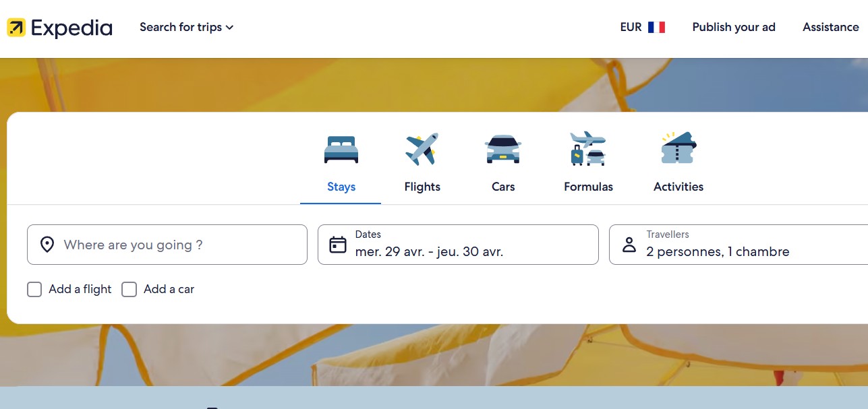
Task: Switch to the Cars tab label
Action: [503, 187]
